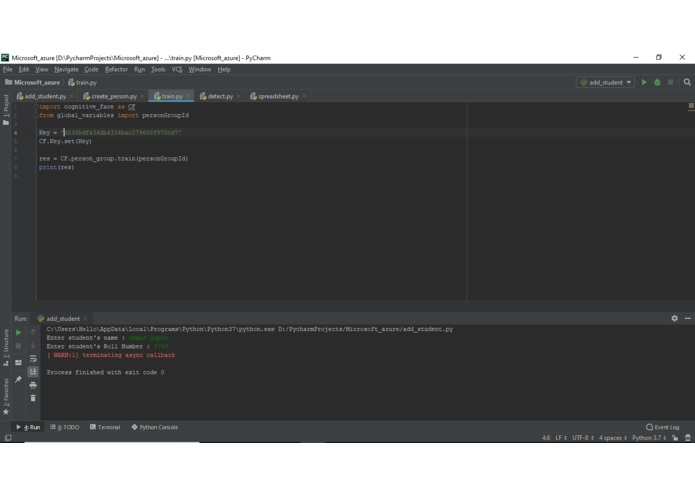Select Python 3.7 interpreter widget
This screenshot has width=695, height=494.
point(649,438)
